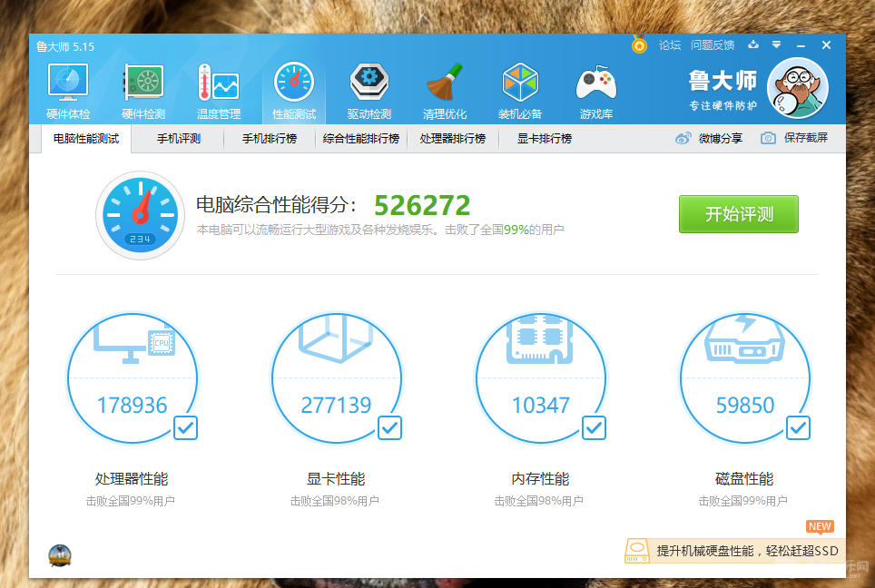Open 硬件体检 hardware checkup
Screen dimensions: 875x588
pos(68,91)
